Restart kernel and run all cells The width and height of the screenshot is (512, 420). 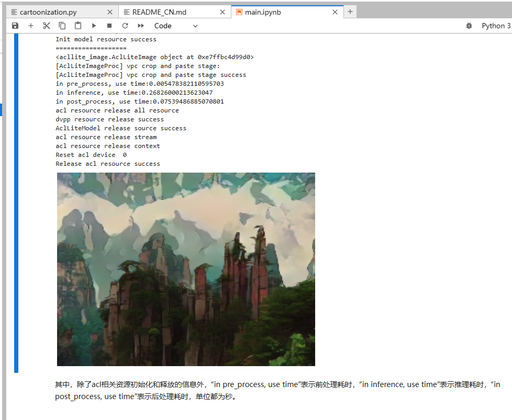140,25
